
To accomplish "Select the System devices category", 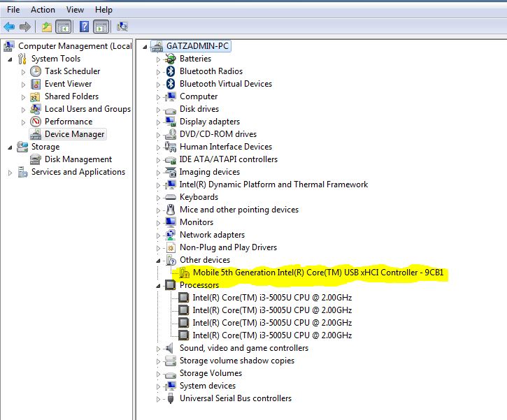I will [208, 386].
